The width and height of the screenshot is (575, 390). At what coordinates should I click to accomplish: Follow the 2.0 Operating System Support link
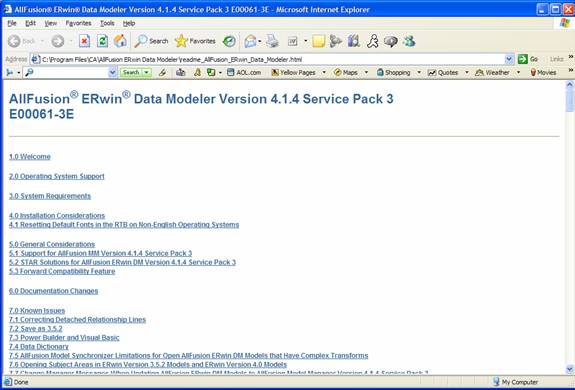coord(57,176)
